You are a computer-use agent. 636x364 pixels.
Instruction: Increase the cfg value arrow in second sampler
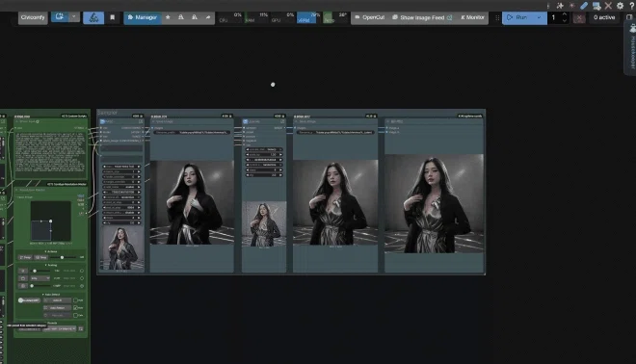[x=280, y=175]
